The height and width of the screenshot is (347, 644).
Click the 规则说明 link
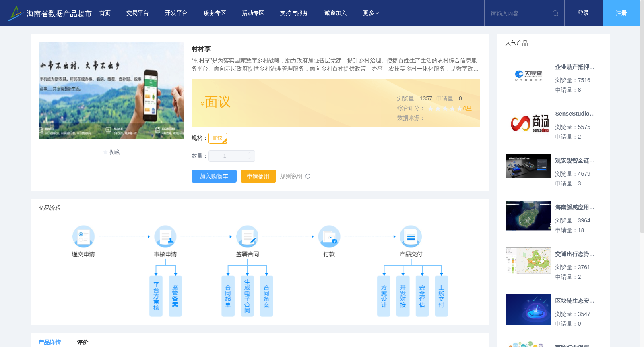point(291,176)
